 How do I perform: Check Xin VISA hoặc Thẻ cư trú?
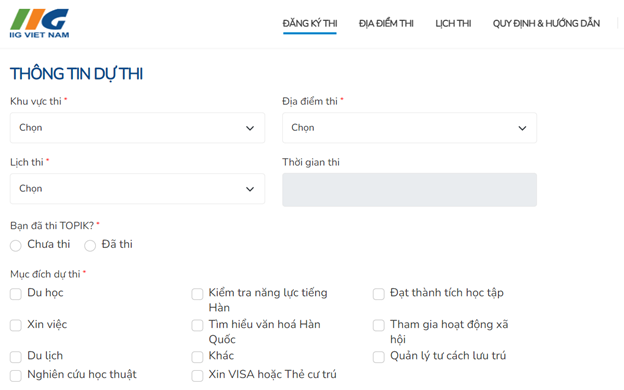click(197, 376)
